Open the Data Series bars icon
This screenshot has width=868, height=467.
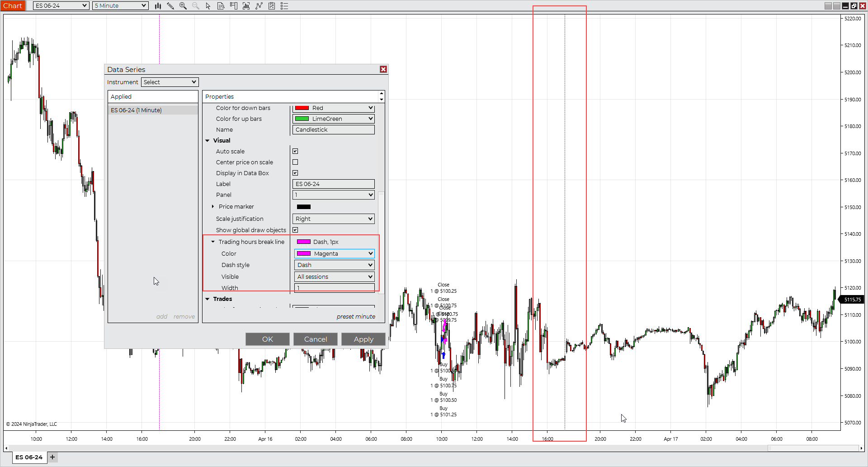[246, 6]
